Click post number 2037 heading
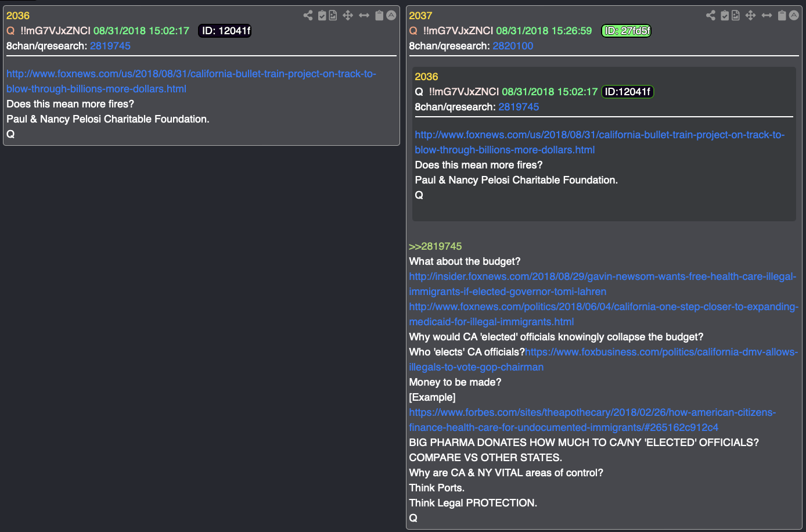This screenshot has width=806, height=532. coord(420,16)
